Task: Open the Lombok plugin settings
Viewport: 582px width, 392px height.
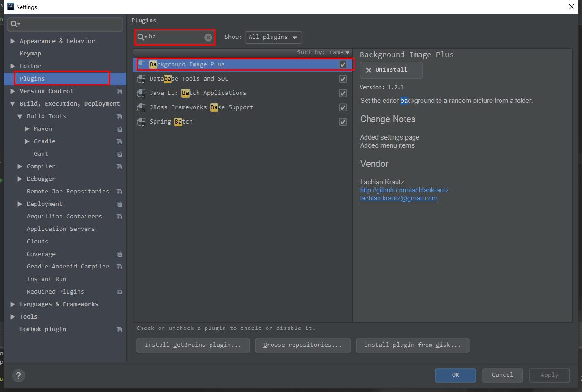Action: (x=43, y=329)
